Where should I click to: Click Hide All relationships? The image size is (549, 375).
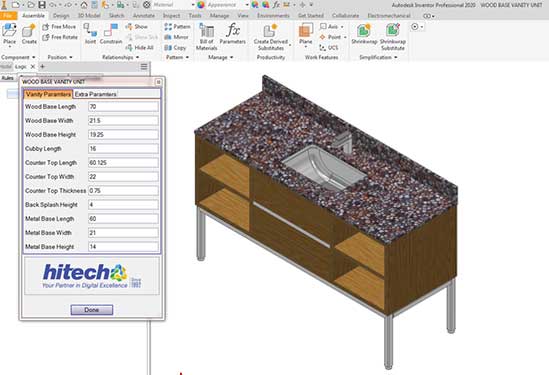140,48
